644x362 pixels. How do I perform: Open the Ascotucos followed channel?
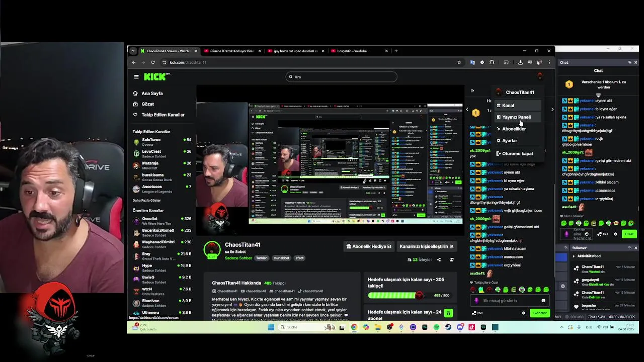pos(162,189)
